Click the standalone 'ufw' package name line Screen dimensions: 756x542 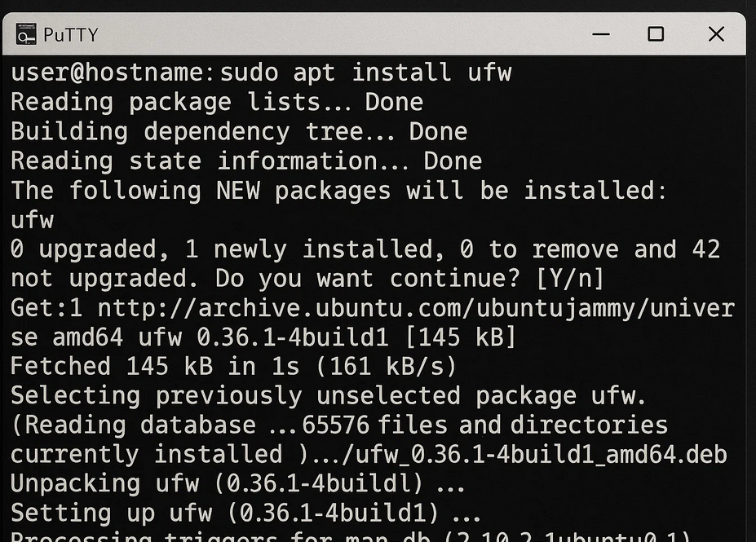(32, 220)
